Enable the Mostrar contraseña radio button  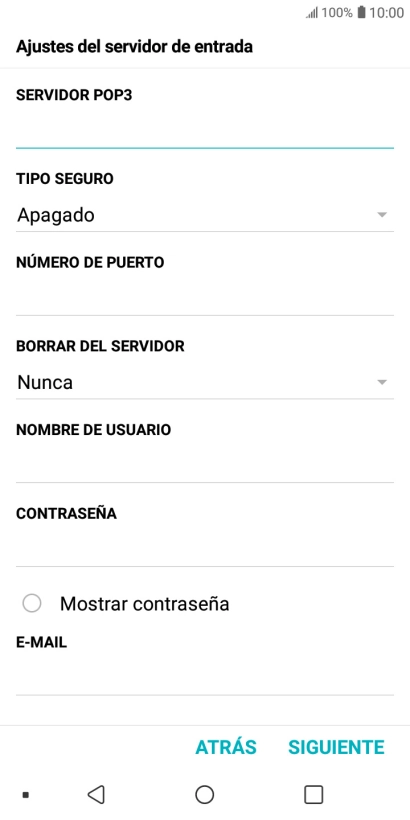(x=32, y=603)
